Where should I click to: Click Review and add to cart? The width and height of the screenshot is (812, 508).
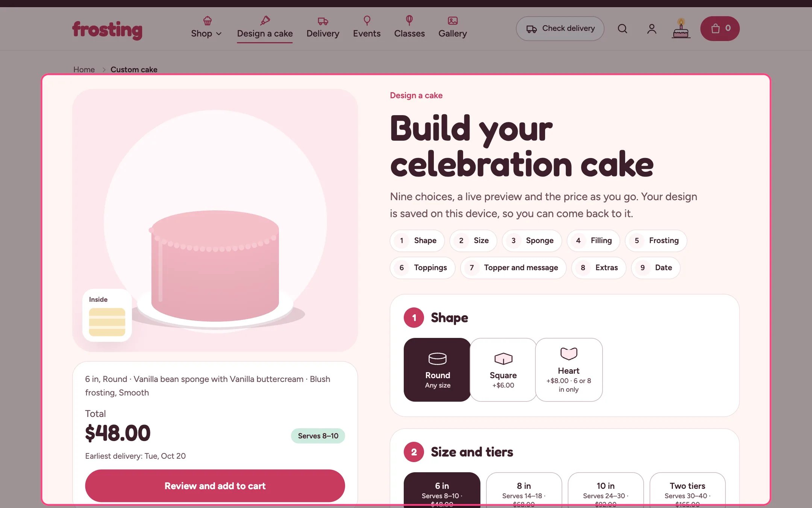coord(215,486)
